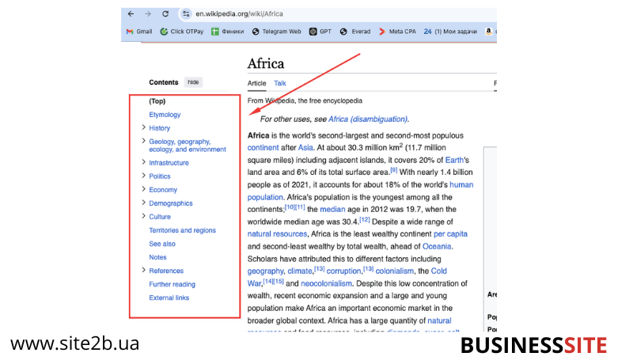Expand the Economy section chevron
The height and width of the screenshot is (364, 618).
click(143, 189)
